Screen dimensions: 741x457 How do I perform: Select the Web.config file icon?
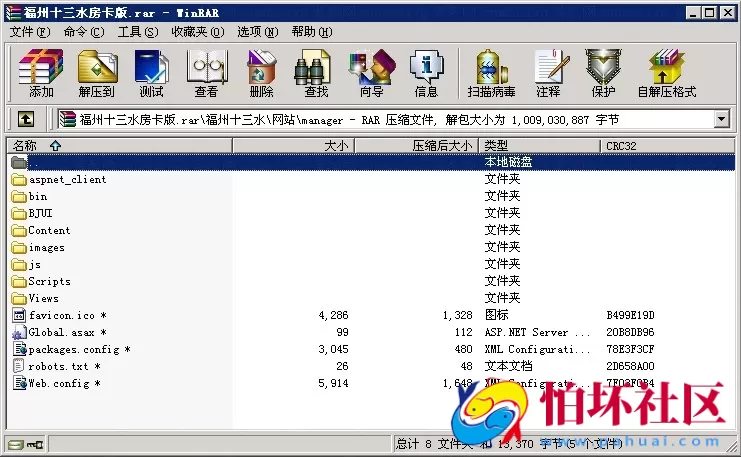tap(20, 383)
